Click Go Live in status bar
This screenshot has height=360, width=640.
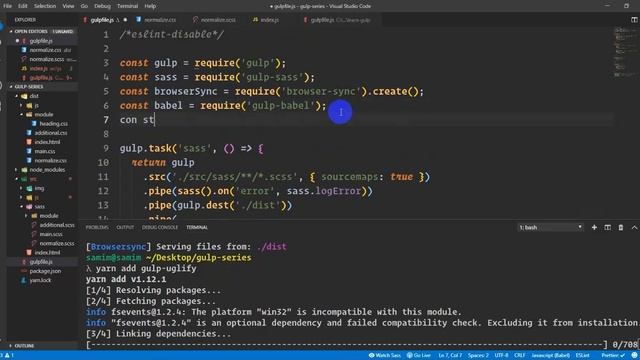pos(419,356)
